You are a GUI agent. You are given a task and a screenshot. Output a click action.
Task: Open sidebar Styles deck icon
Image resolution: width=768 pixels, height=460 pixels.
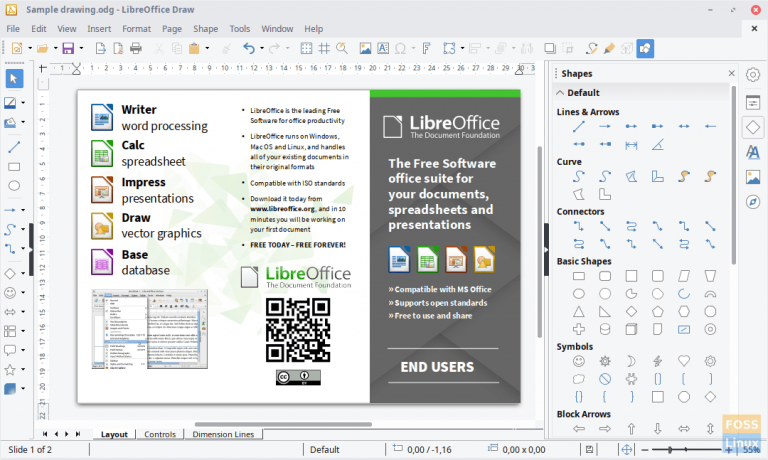coord(753,152)
